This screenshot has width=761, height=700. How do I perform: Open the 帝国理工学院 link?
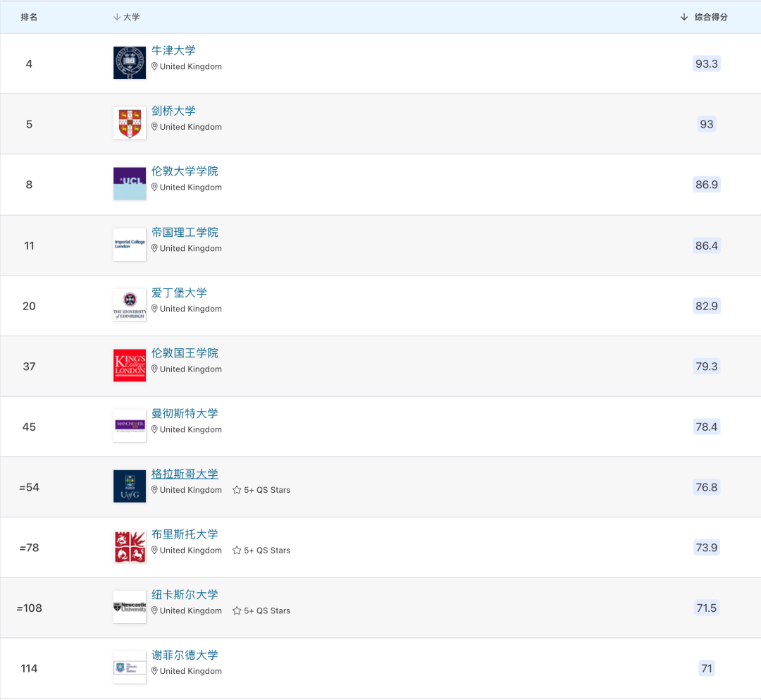click(185, 232)
